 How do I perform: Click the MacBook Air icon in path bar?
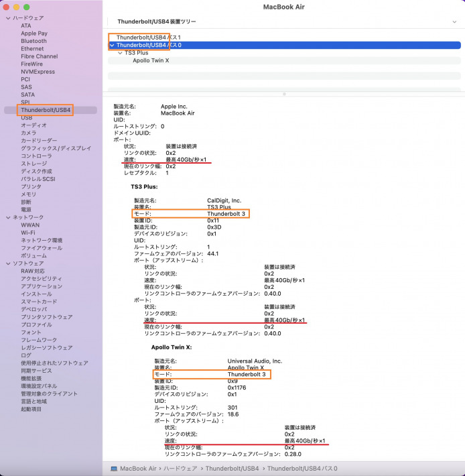[x=114, y=468]
